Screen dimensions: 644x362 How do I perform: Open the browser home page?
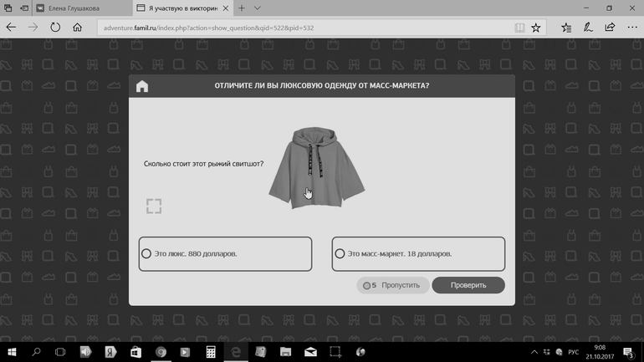(x=77, y=28)
